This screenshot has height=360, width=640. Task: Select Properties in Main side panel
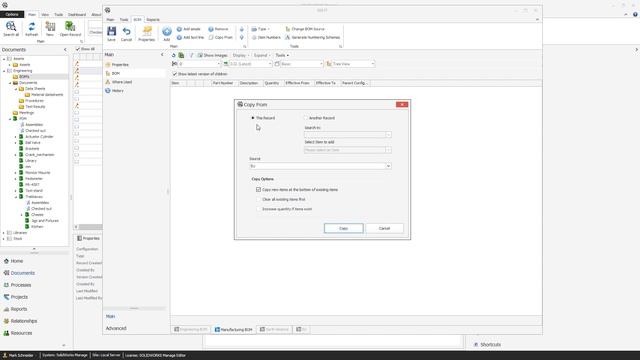pos(117,64)
